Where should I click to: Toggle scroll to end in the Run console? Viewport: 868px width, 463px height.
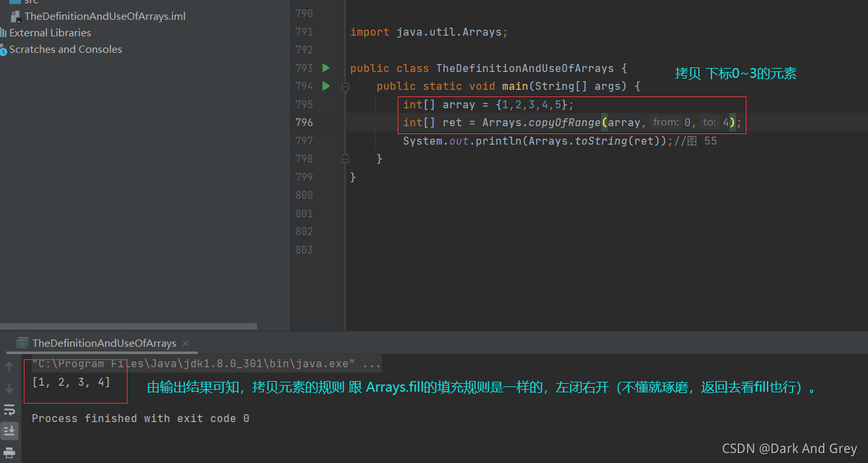coord(9,431)
